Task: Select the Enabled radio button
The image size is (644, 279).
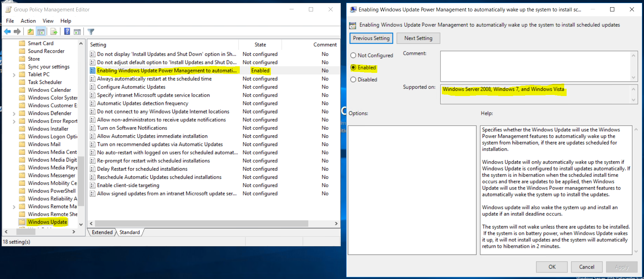Action: (x=353, y=68)
